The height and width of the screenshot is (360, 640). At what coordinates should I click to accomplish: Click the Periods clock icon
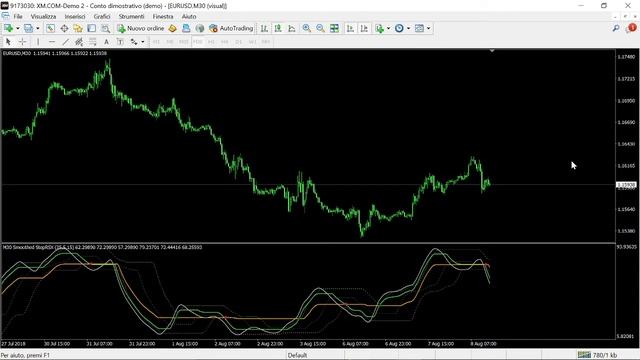pyautogui.click(x=399, y=28)
